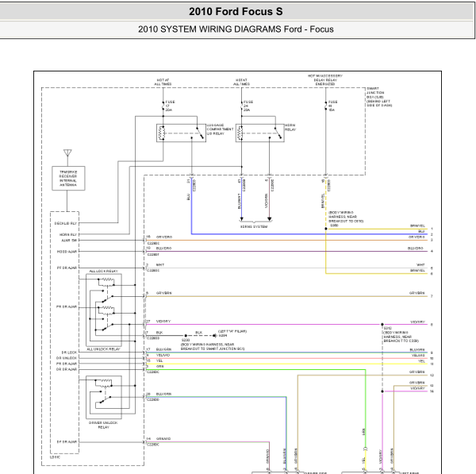
Task: Click the 'HORN RELAY' label
Action: pyautogui.click(x=290, y=127)
